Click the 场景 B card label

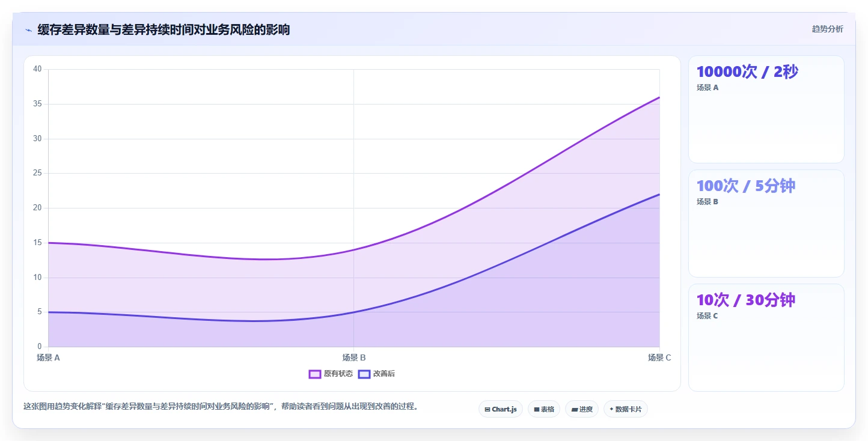pyautogui.click(x=708, y=202)
